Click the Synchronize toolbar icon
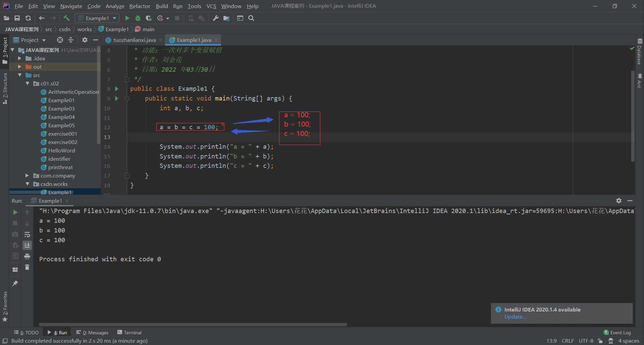 [x=28, y=18]
